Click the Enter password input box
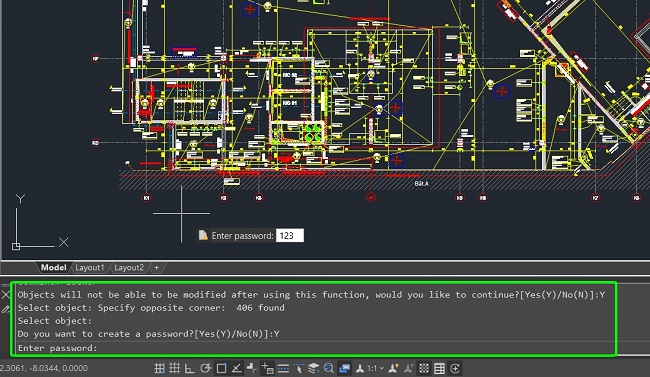The image size is (650, 377). point(290,236)
